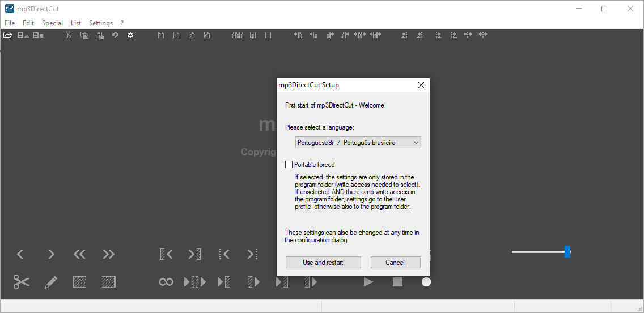644x313 pixels.
Task: Click the square Stop playback button
Action: 397,282
